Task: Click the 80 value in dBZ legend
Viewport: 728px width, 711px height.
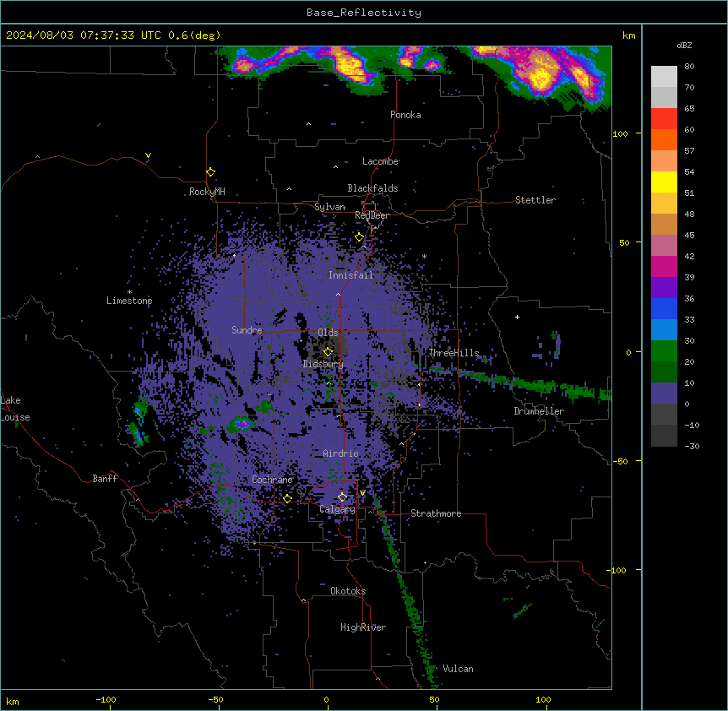Action: tap(689, 67)
